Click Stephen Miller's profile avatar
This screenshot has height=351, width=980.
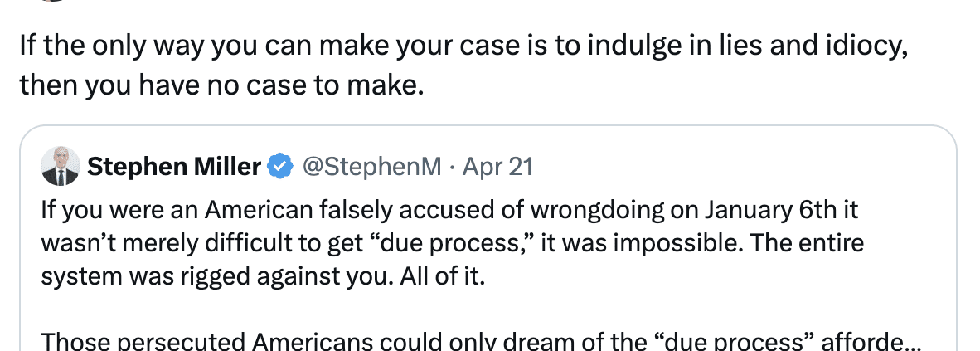point(60,167)
